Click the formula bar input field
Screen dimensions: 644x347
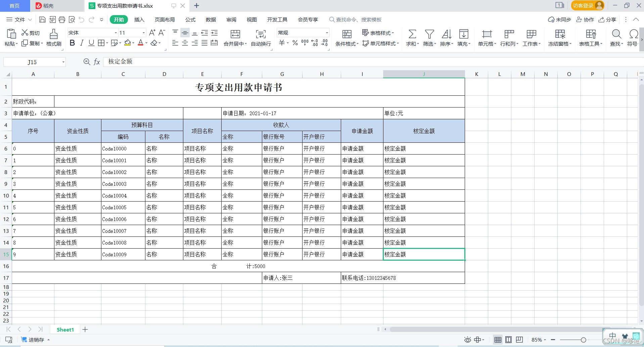pyautogui.click(x=373, y=61)
